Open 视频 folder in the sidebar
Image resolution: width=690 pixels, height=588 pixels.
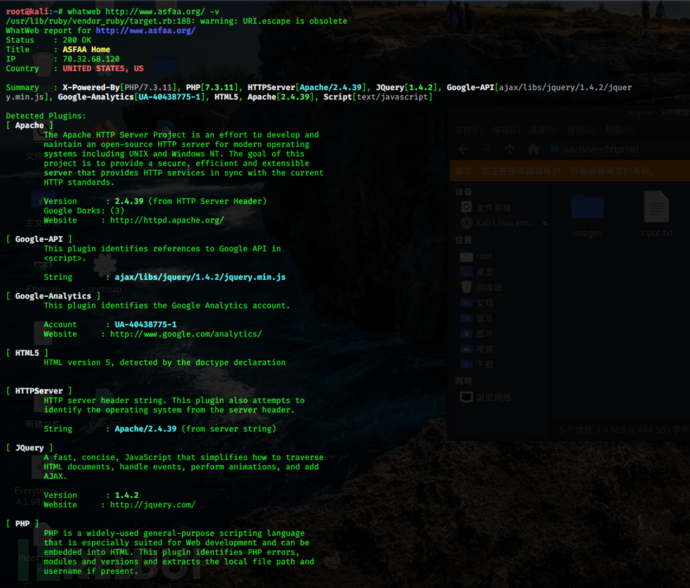click(477, 349)
